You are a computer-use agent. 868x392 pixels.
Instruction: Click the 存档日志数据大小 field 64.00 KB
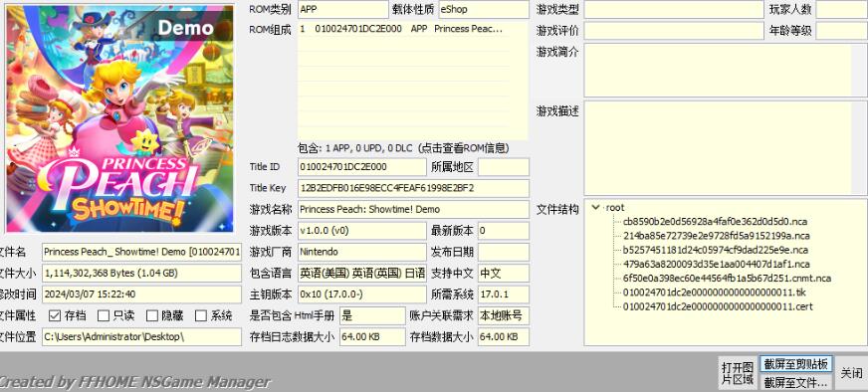click(x=372, y=336)
